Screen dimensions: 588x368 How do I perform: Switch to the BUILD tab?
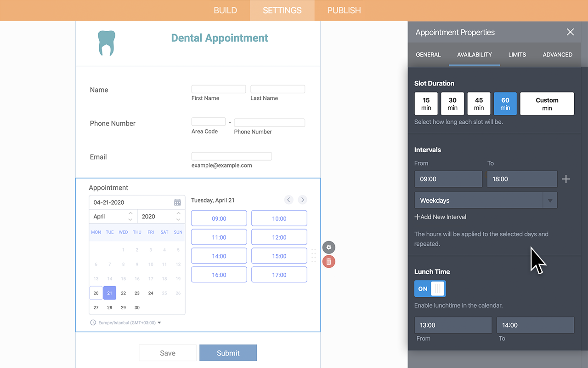point(226,10)
